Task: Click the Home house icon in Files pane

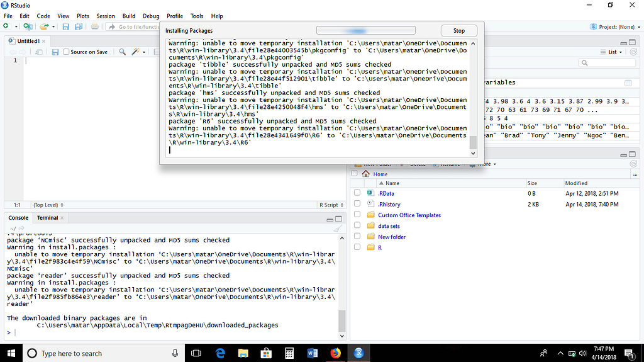Action: coord(365,174)
